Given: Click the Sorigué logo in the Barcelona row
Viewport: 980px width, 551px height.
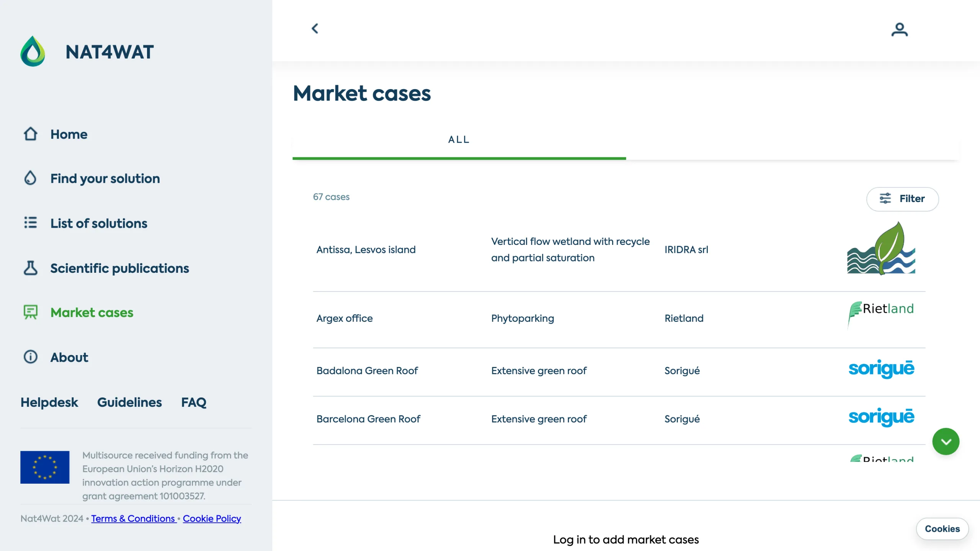Looking at the screenshot, I should tap(881, 417).
